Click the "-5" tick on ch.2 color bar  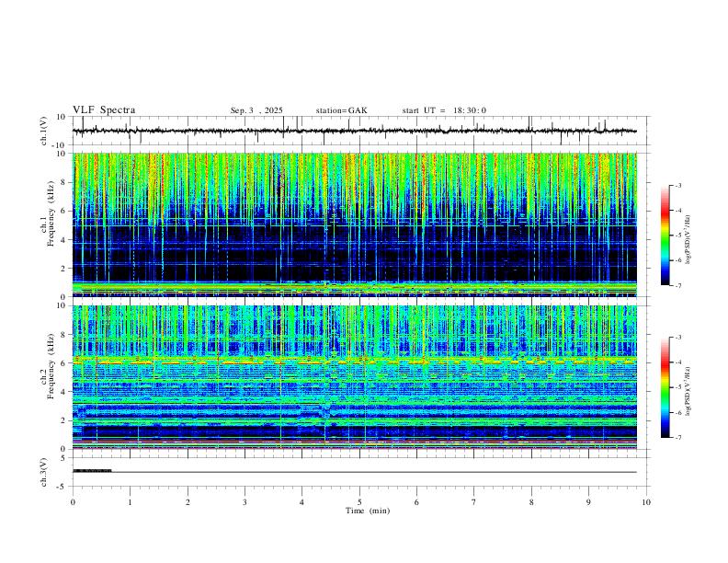click(677, 387)
